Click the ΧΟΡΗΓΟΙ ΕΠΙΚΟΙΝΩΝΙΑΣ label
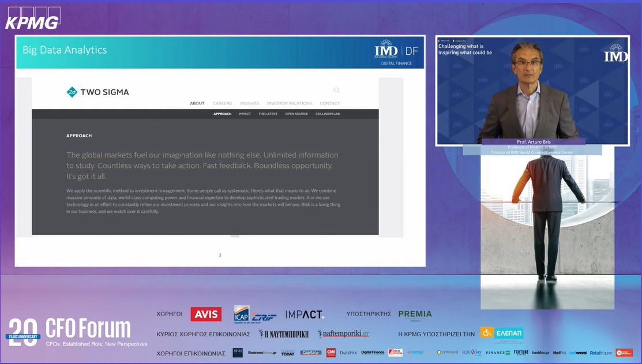This screenshot has height=364, width=642. click(x=191, y=354)
